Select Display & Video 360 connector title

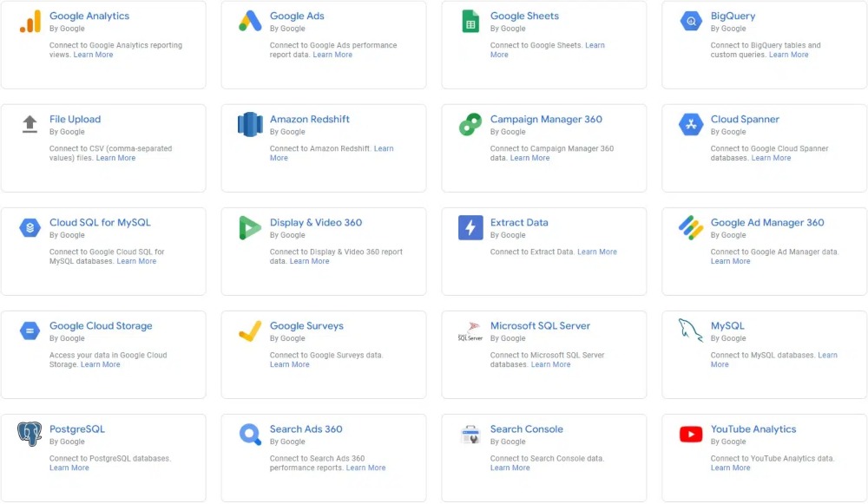(316, 222)
